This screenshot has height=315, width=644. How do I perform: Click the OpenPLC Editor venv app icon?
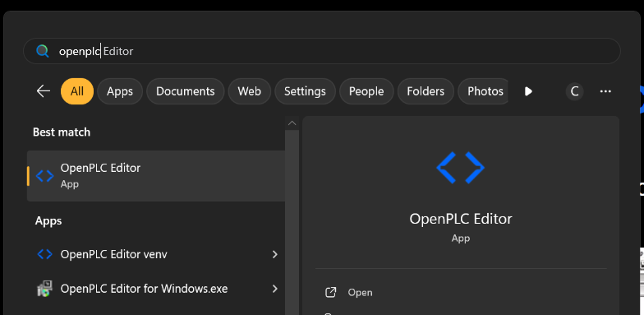click(44, 254)
